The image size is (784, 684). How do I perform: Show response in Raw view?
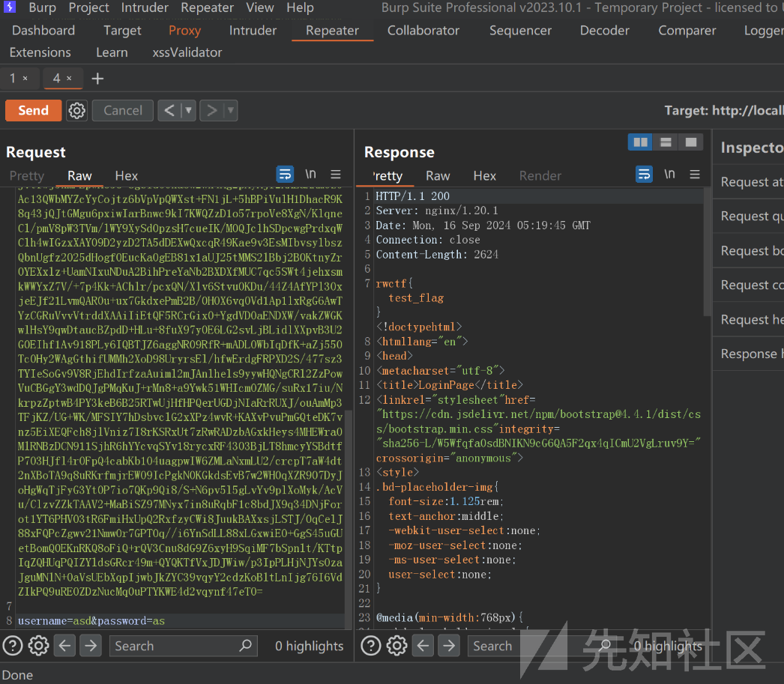pos(438,176)
